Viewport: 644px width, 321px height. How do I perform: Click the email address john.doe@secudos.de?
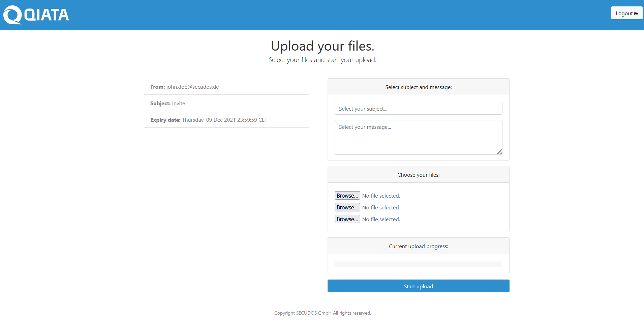click(x=192, y=87)
